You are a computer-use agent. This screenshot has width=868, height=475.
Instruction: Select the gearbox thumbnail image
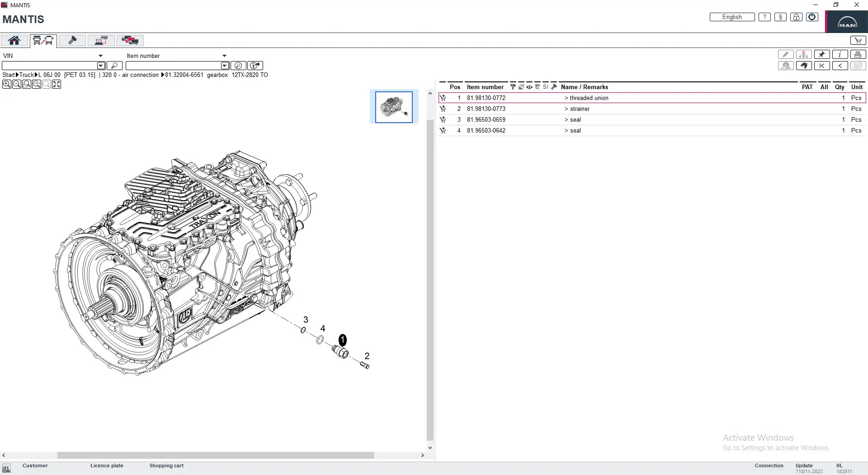[x=394, y=107]
